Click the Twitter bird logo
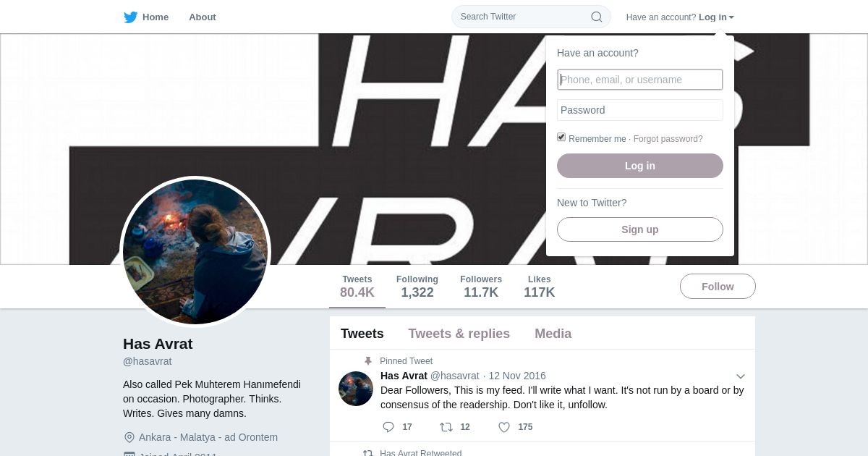868x456 pixels. coord(131,17)
